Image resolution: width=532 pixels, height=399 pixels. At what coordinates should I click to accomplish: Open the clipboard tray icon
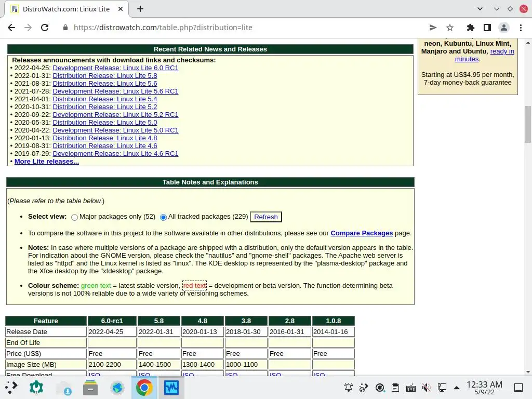tap(395, 388)
